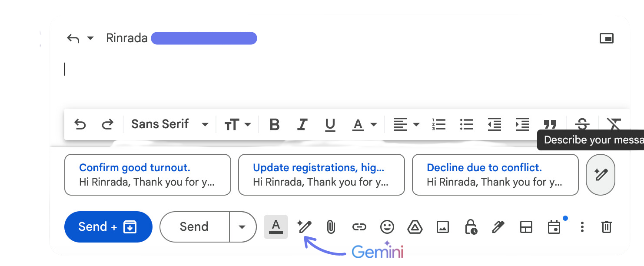Attach files using the paperclip icon
The width and height of the screenshot is (644, 266).
pyautogui.click(x=331, y=227)
